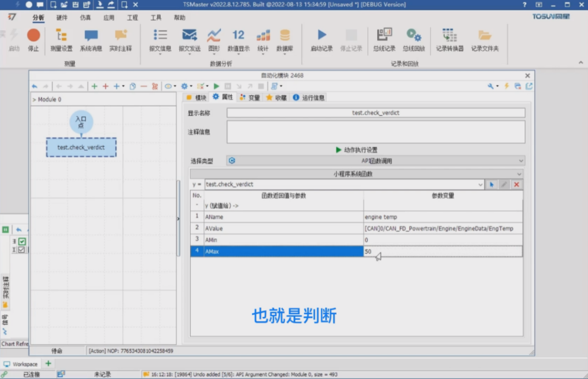This screenshot has height=379, width=588.
Task: Click the AMax value cell containing 50
Action: pyautogui.click(x=443, y=252)
